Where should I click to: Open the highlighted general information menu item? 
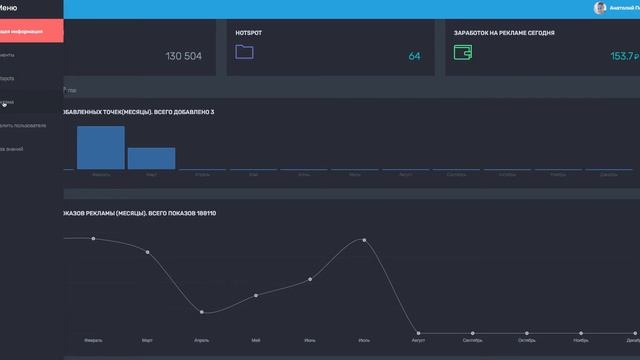(31, 31)
